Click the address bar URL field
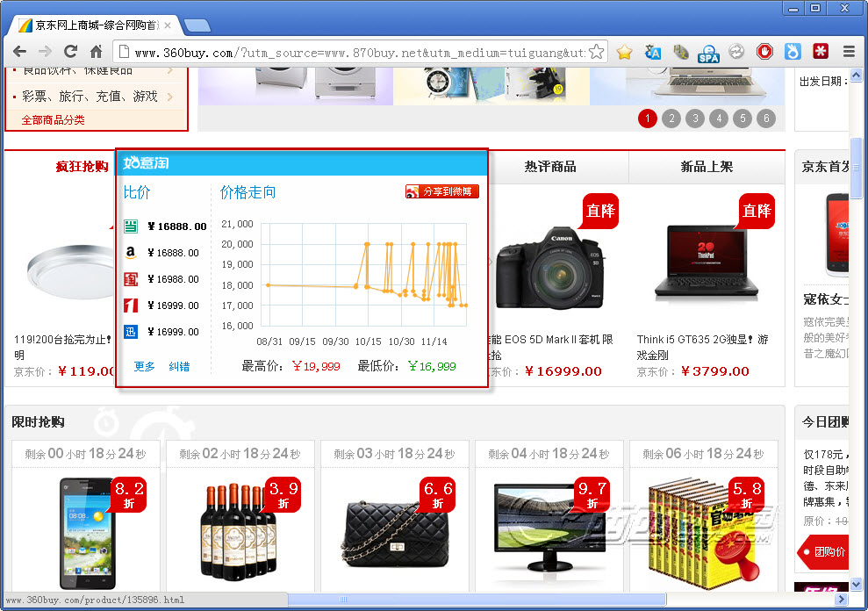 coord(360,53)
